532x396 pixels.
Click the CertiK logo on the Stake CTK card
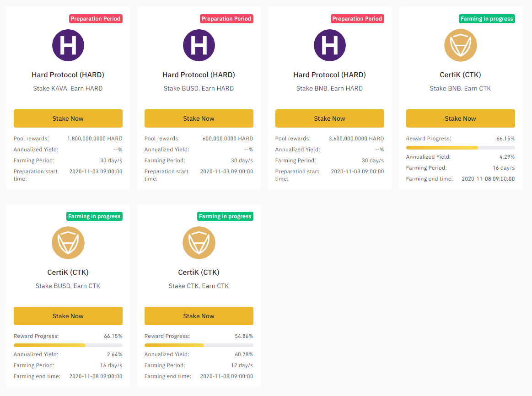click(199, 243)
